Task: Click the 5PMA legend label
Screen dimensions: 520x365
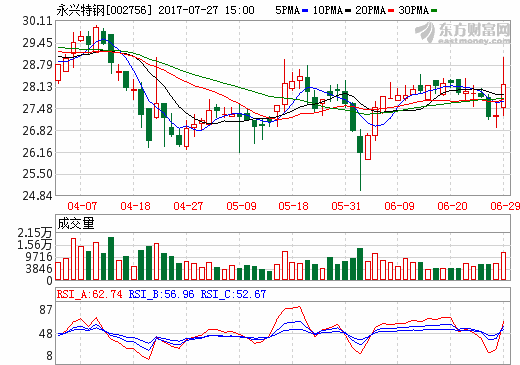Action: [x=287, y=10]
